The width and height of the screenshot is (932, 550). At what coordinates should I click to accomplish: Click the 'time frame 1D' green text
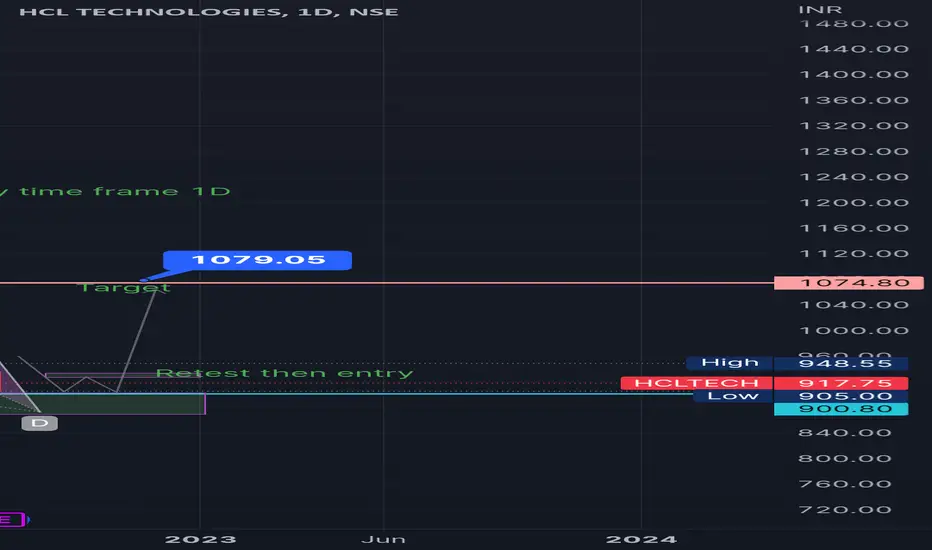125,191
